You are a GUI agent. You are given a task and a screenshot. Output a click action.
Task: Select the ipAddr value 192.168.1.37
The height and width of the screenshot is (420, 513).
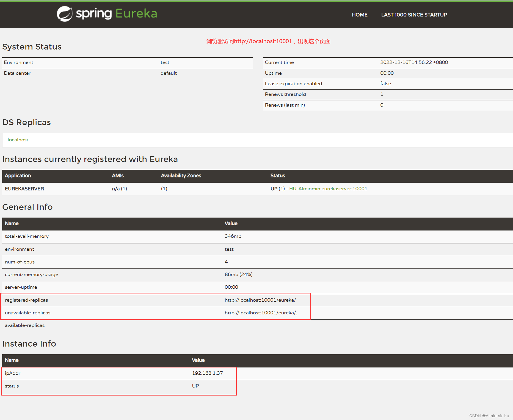click(208, 373)
